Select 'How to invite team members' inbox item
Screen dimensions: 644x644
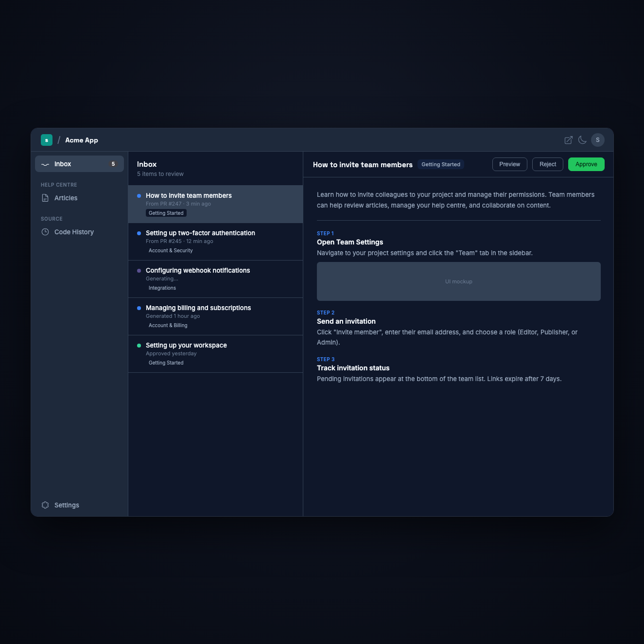[x=215, y=204]
